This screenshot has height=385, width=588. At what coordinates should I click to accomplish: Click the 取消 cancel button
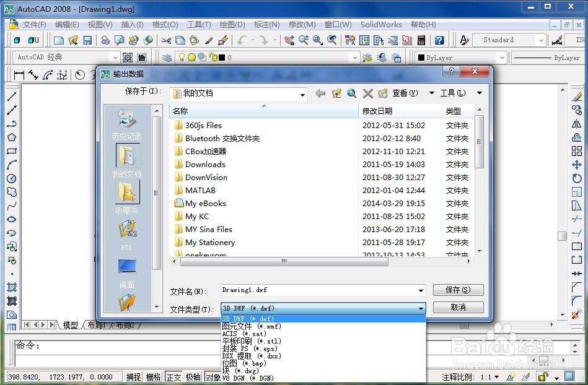459,308
